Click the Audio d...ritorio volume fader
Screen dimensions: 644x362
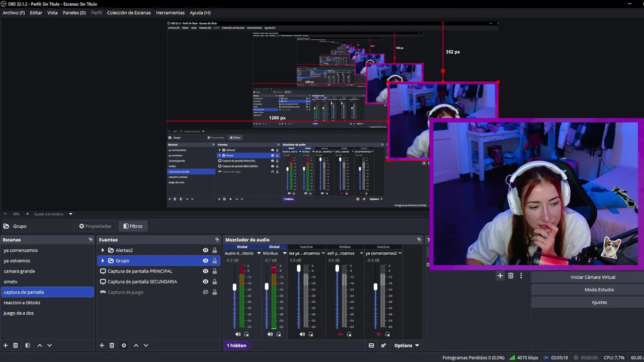234,287
